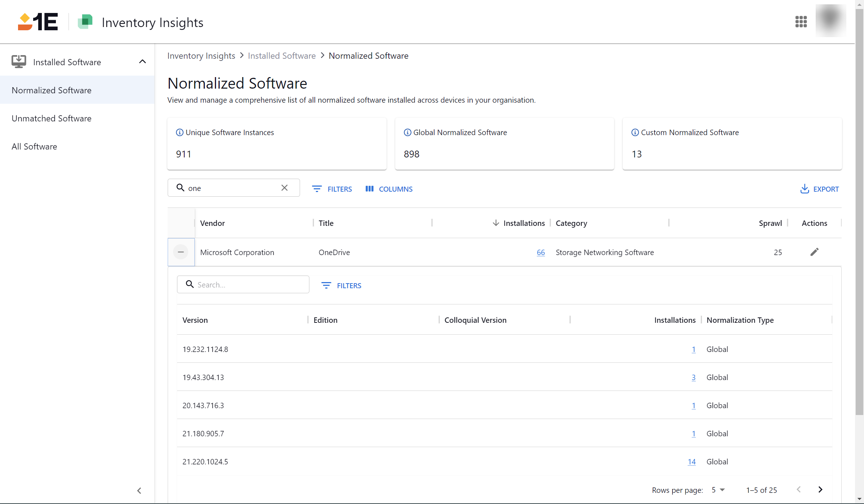Screen dimensions: 864x504
Task: Click the 66 installations link for OneDrive
Action: pos(540,252)
